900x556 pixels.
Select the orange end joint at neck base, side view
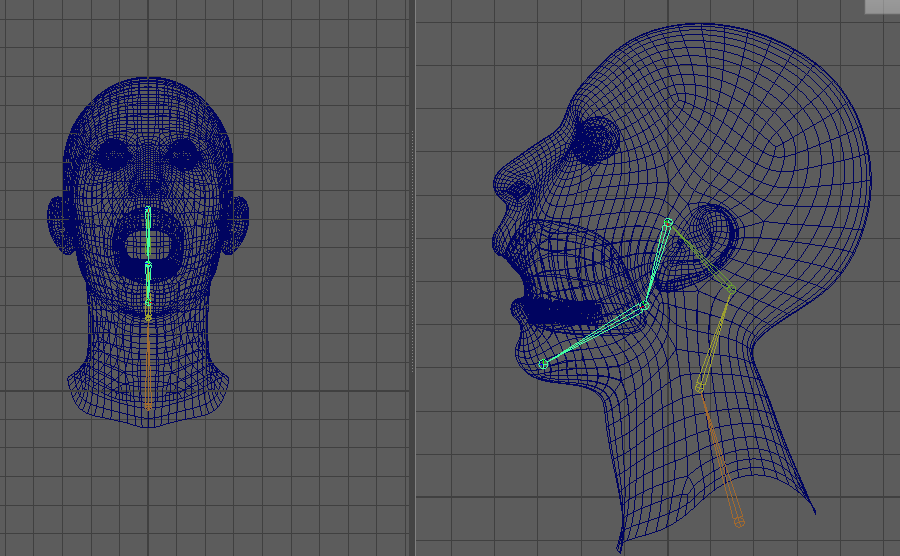click(739, 522)
